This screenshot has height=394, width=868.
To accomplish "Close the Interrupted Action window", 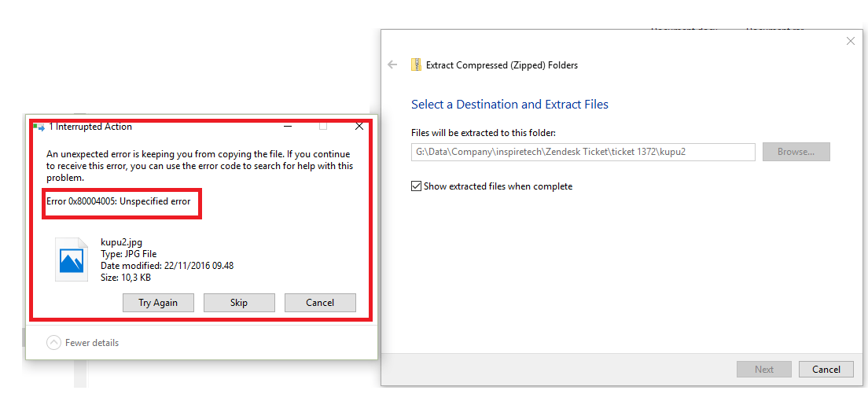I will click(359, 126).
